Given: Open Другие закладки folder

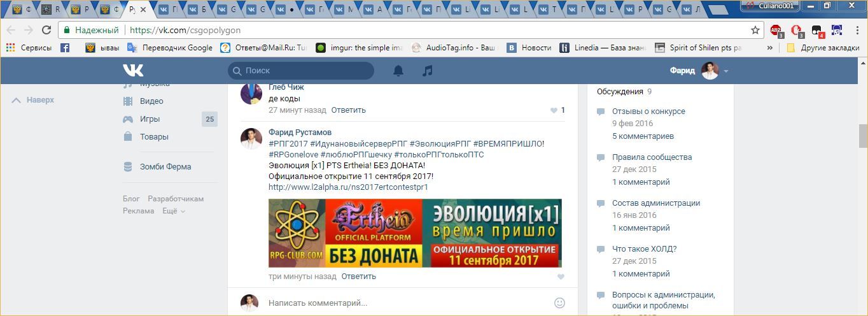Looking at the screenshot, I should (823, 48).
